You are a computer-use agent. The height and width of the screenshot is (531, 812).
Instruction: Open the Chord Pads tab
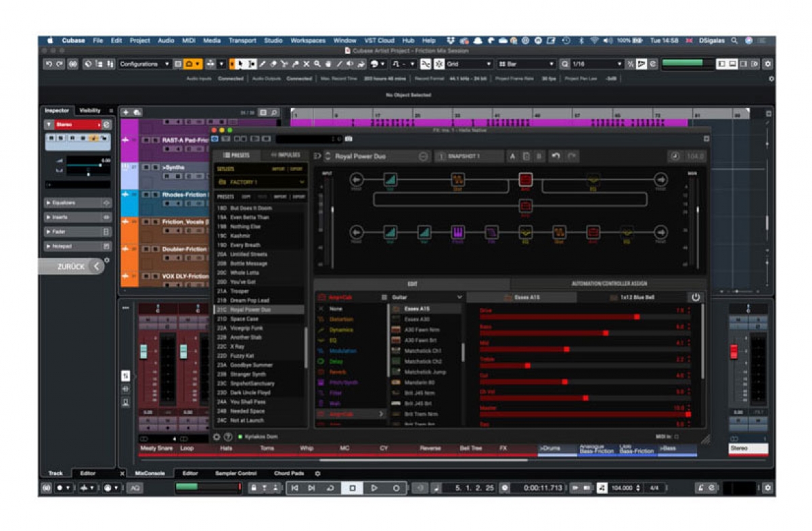(289, 474)
